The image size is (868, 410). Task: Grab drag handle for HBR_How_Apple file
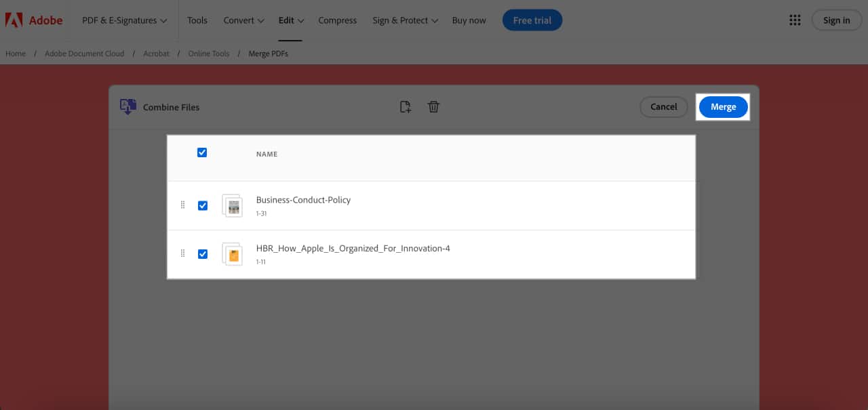182,253
